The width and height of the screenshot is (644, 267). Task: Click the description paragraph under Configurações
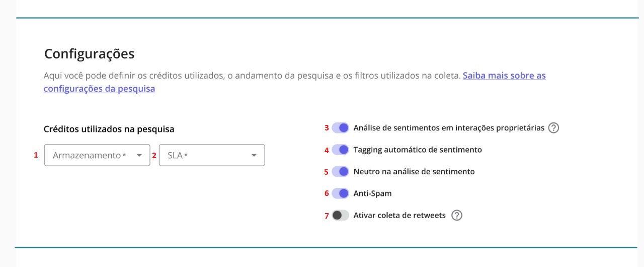[x=252, y=76]
